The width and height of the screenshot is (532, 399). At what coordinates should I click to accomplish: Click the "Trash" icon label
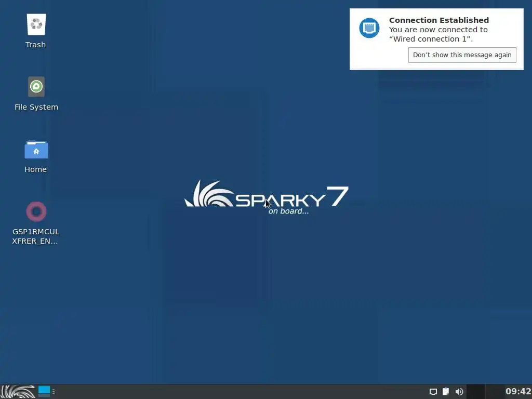pos(36,45)
